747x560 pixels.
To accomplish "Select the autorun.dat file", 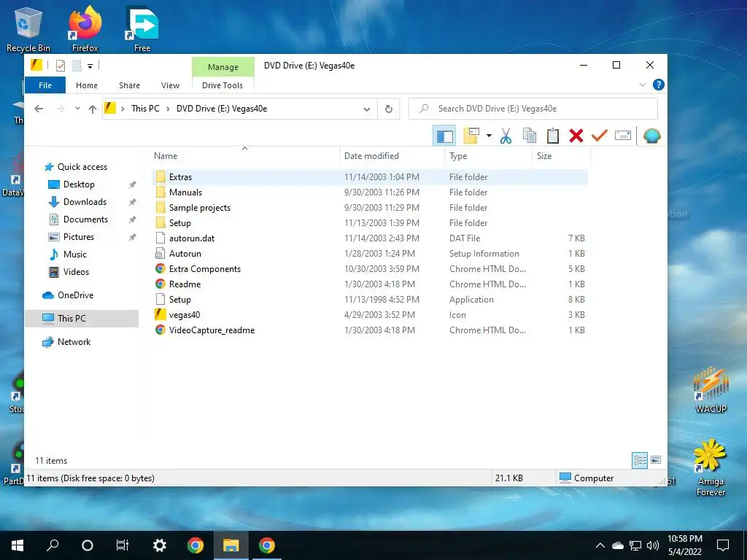I will [370, 238].
